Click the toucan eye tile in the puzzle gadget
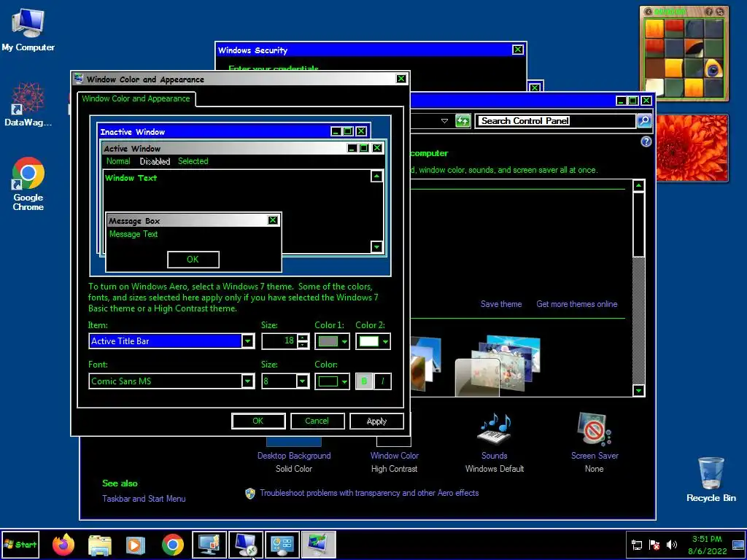Viewport: 747px width, 560px height. click(x=713, y=69)
